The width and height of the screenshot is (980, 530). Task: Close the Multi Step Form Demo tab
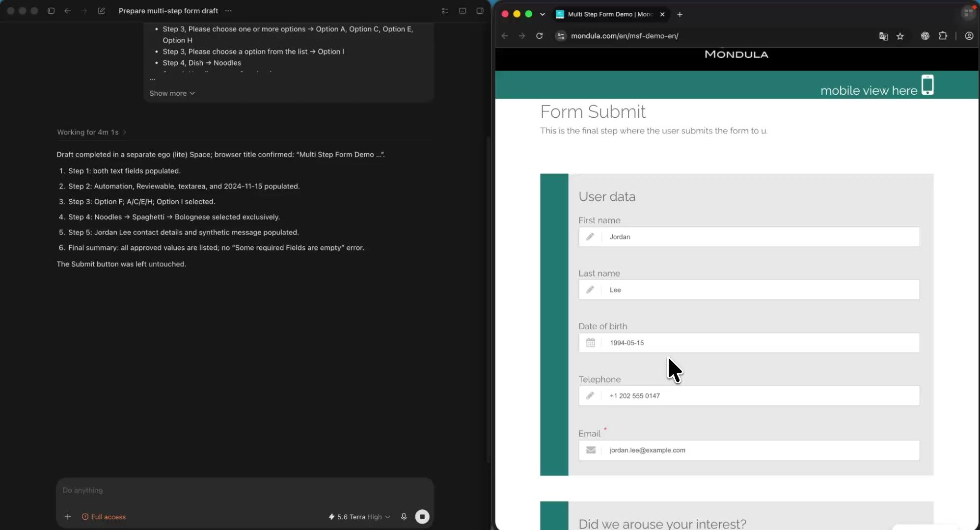tap(662, 14)
